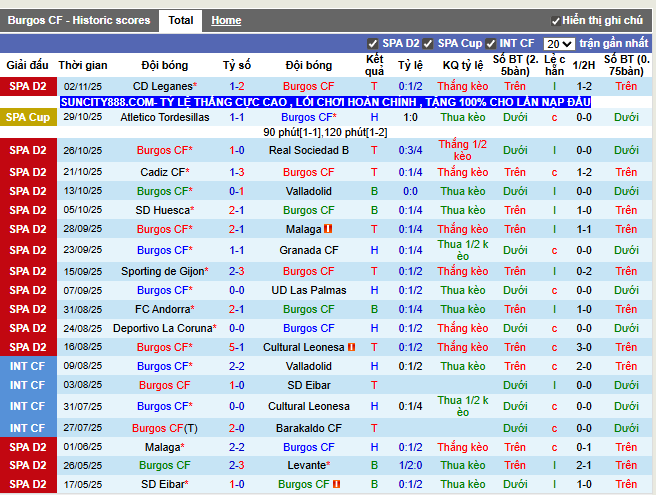Open Real Sociedad B team link
This screenshot has height=495, width=656.
click(x=309, y=150)
